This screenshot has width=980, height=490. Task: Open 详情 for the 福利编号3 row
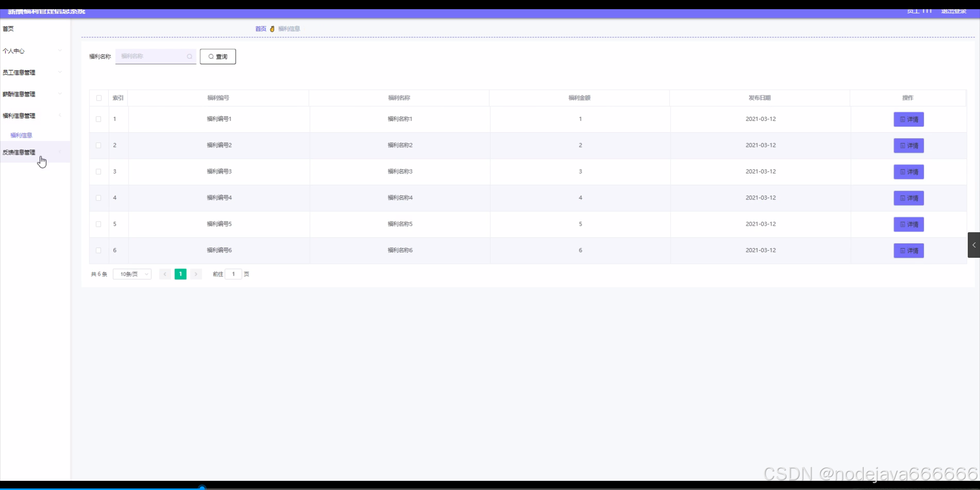(x=909, y=172)
